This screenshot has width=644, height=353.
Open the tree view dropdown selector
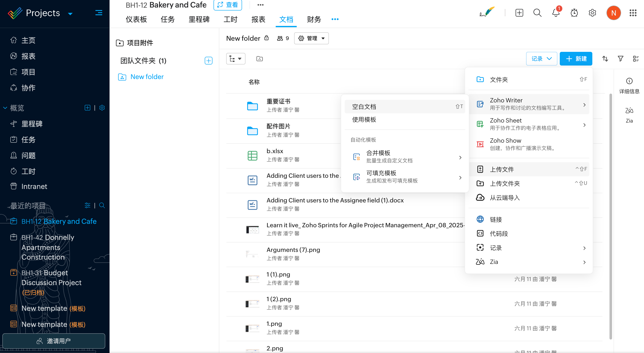[x=236, y=59]
